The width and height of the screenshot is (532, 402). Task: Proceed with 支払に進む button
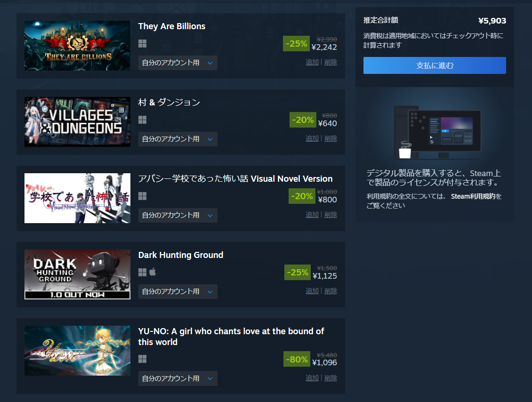coord(435,65)
